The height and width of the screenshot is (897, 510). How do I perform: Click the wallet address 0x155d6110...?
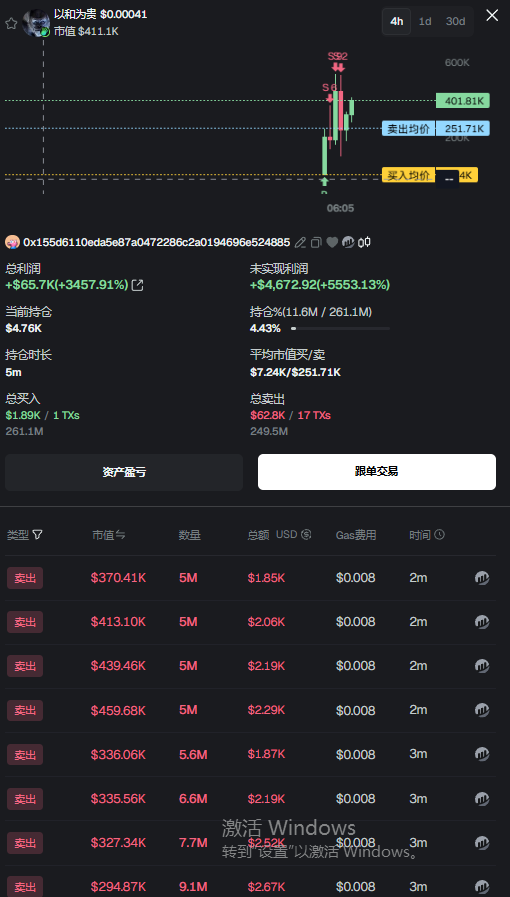[x=157, y=243]
